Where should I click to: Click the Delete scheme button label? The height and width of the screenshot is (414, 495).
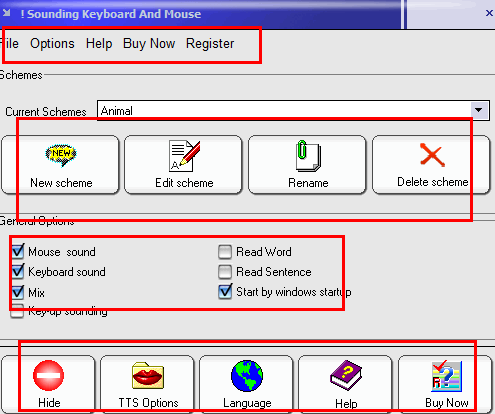pos(433,182)
